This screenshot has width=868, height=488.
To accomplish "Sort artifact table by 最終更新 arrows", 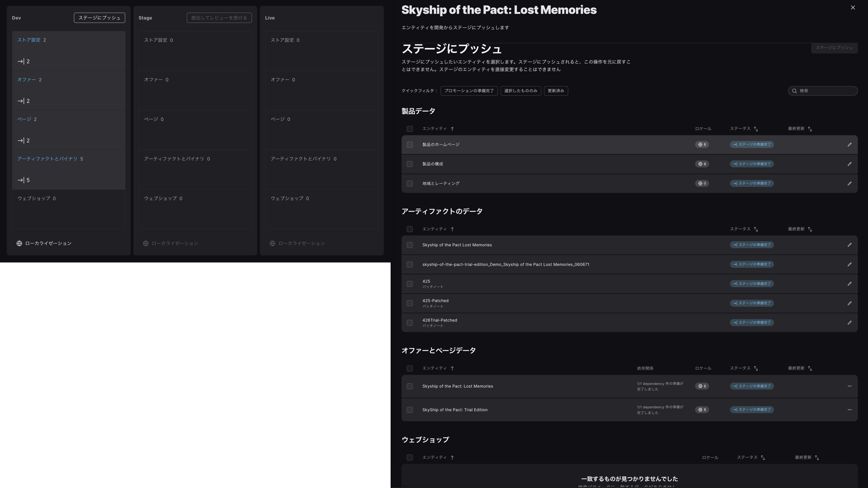I will (x=810, y=230).
